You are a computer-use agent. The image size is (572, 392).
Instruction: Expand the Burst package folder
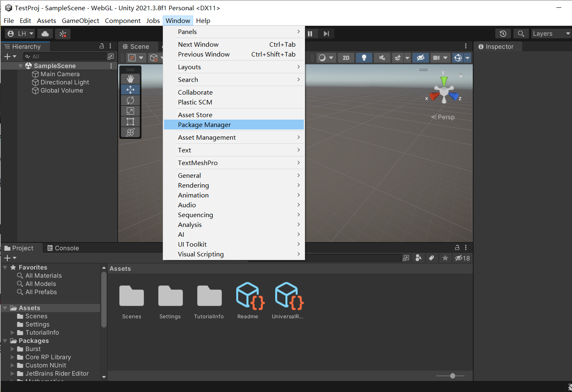[12, 349]
